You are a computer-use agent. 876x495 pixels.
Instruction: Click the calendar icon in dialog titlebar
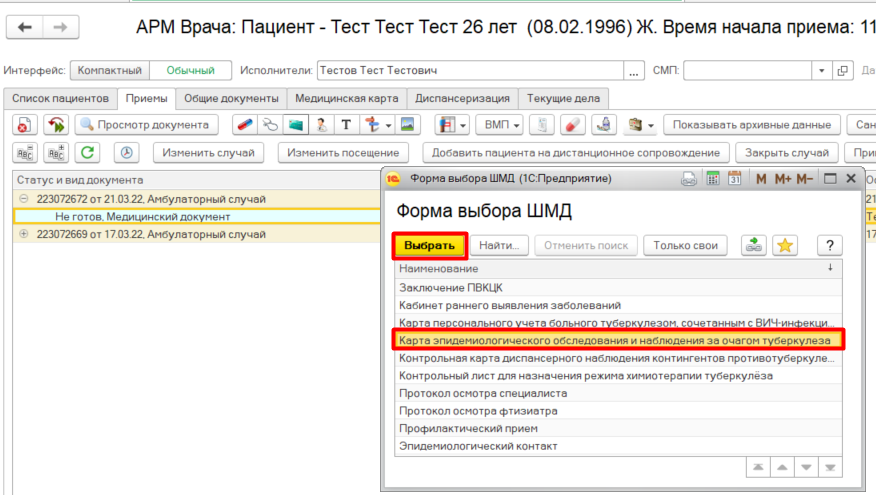click(734, 179)
